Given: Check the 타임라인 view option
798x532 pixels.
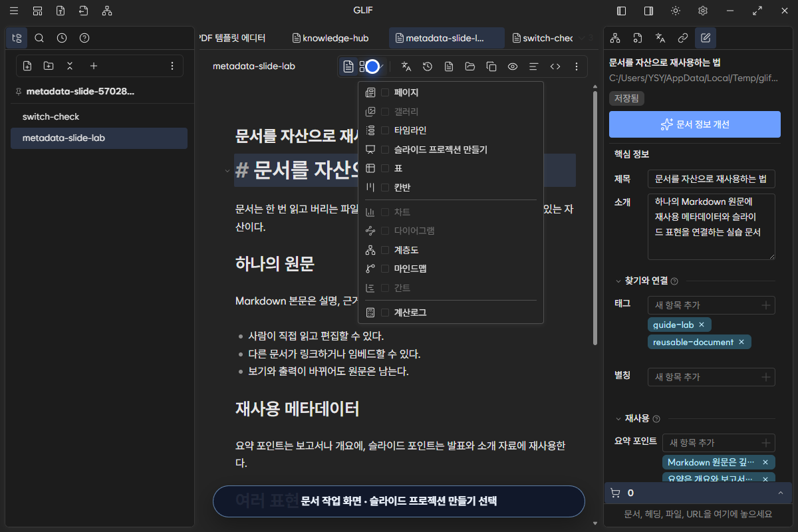Looking at the screenshot, I should click(x=385, y=130).
